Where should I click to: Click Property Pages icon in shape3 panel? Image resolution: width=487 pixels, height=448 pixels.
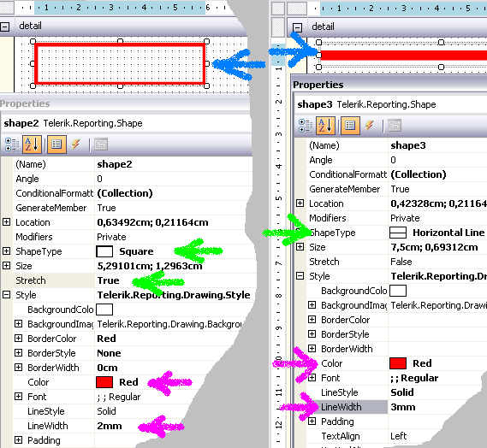(x=395, y=126)
